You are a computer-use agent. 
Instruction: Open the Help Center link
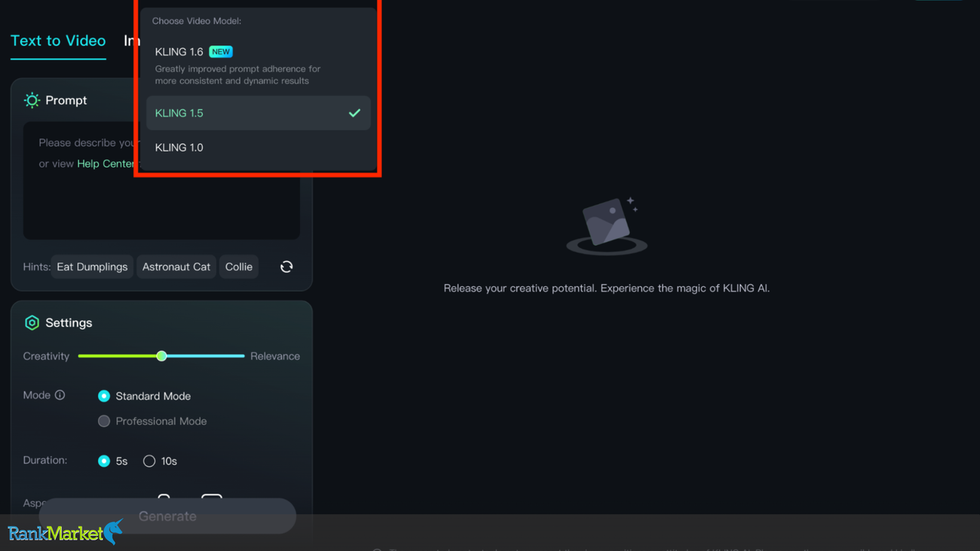pyautogui.click(x=106, y=163)
